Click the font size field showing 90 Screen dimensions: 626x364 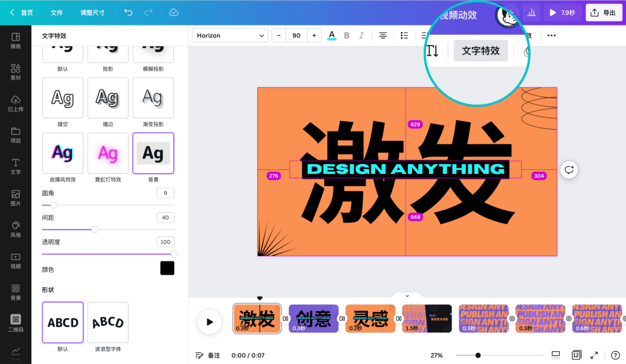[x=296, y=35]
